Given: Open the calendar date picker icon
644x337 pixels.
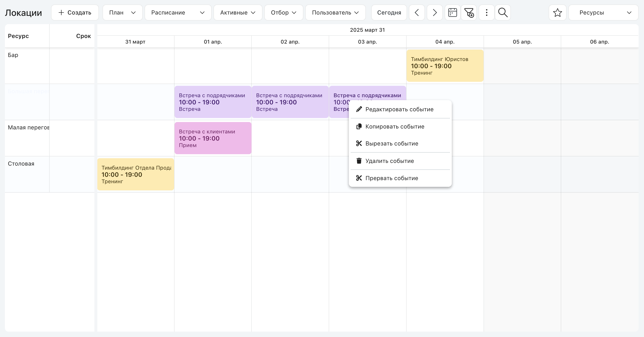Looking at the screenshot, I should (452, 13).
